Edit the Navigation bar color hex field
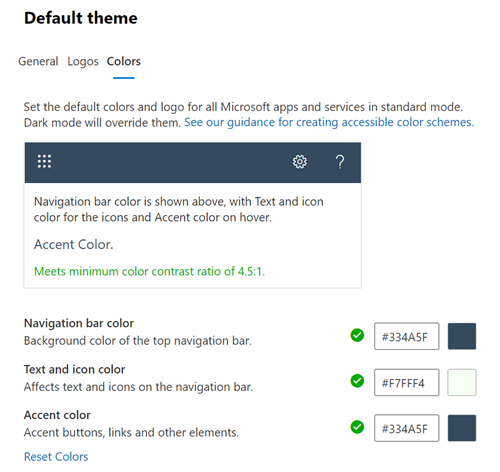500x472 pixels. coord(406,336)
